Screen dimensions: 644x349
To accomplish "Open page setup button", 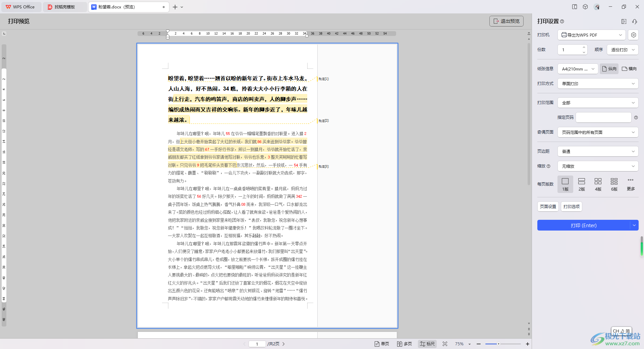I will 548,206.
